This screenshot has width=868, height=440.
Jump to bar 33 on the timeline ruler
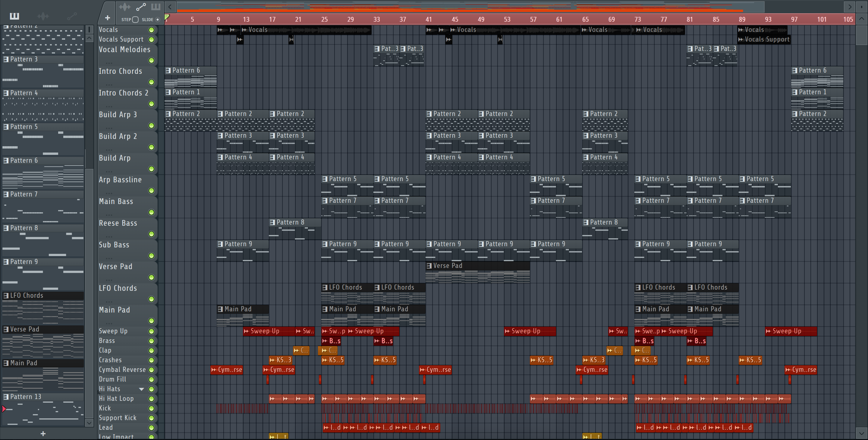click(x=376, y=19)
